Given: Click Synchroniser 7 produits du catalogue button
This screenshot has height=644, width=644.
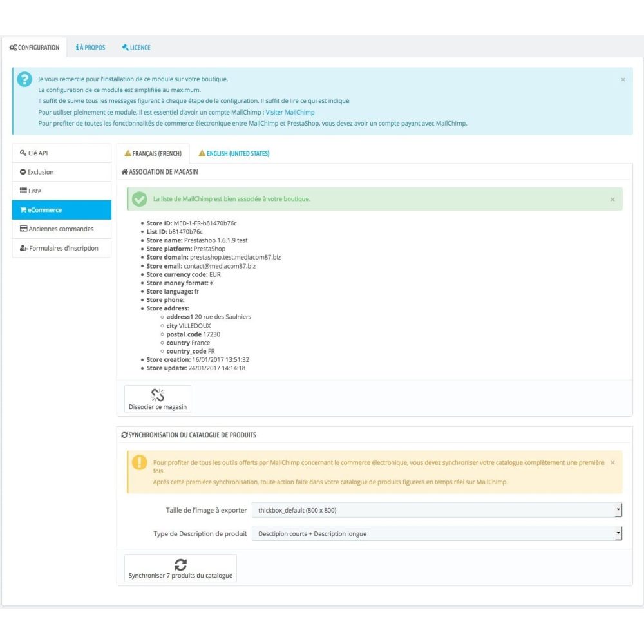Looking at the screenshot, I should pyautogui.click(x=180, y=569).
